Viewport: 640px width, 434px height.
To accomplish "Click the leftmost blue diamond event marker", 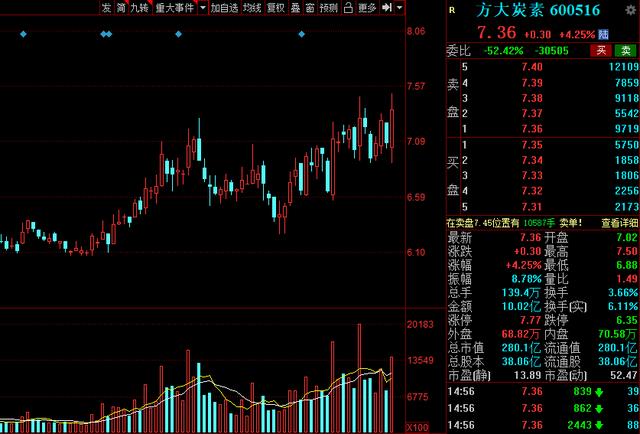I will pos(23,34).
